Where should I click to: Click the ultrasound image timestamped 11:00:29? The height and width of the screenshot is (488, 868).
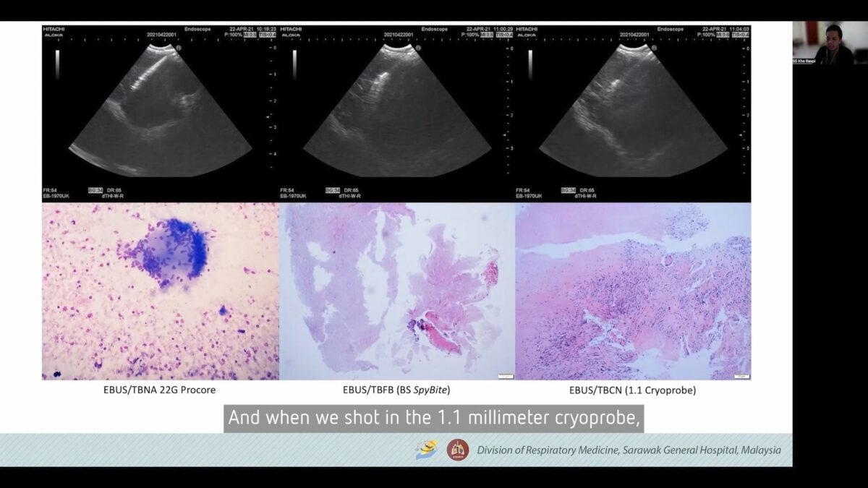pos(396,114)
